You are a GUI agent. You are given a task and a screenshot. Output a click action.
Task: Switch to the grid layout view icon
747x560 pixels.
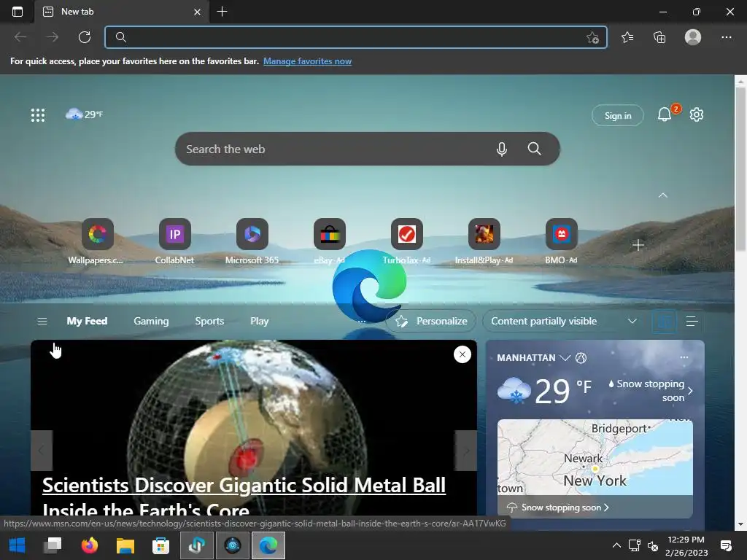pyautogui.click(x=664, y=322)
